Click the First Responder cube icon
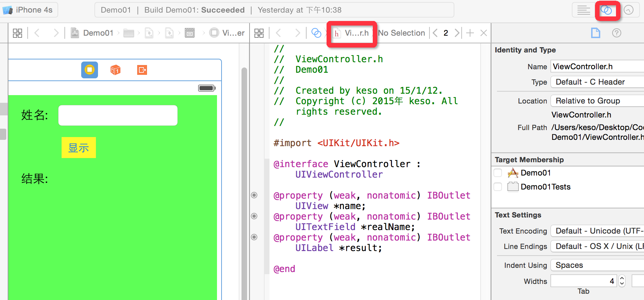644x300 pixels. coord(115,70)
